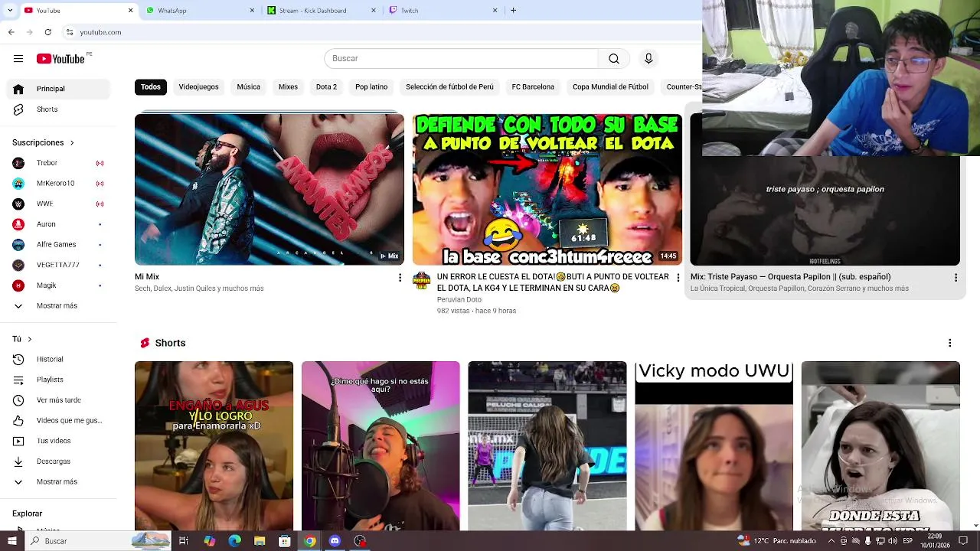Select Copa Mundial de Fútbol chip
The height and width of the screenshot is (551, 980).
610,87
